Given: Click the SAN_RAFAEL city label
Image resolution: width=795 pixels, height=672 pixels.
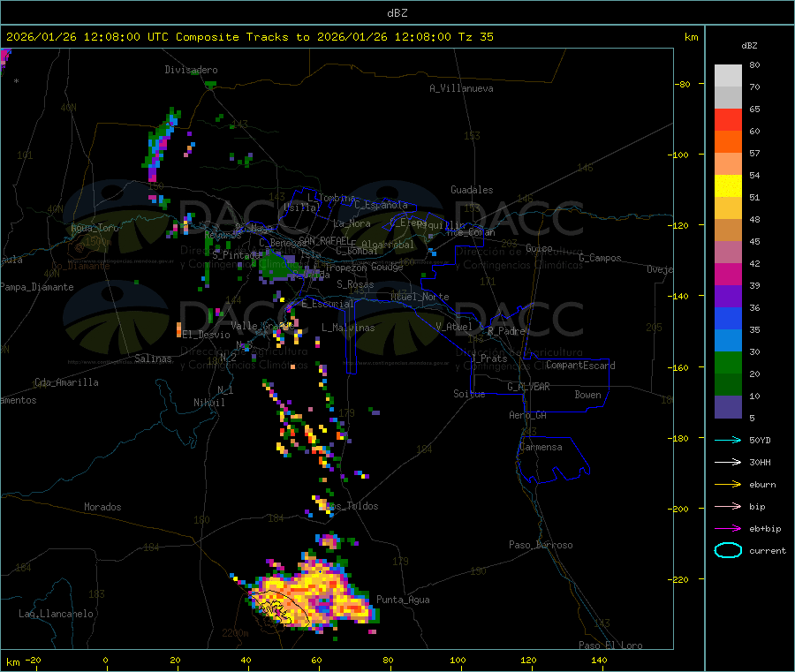Looking at the screenshot, I should coord(325,241).
